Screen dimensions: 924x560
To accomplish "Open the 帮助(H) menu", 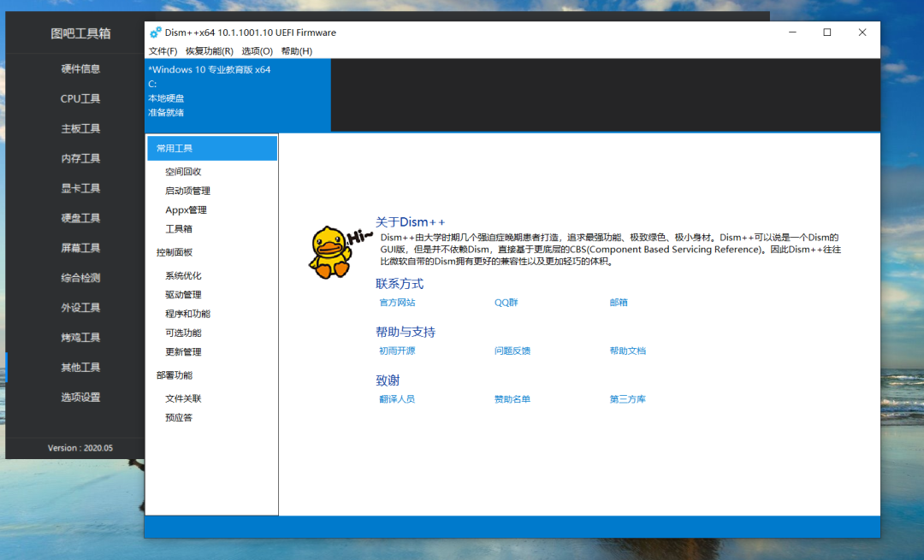I will tap(296, 51).
